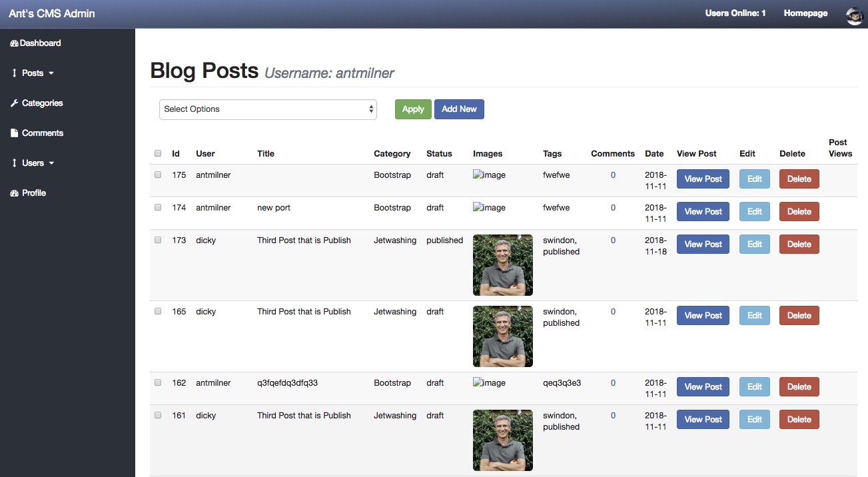Expand the Posts menu caret
868x477 pixels.
point(51,73)
